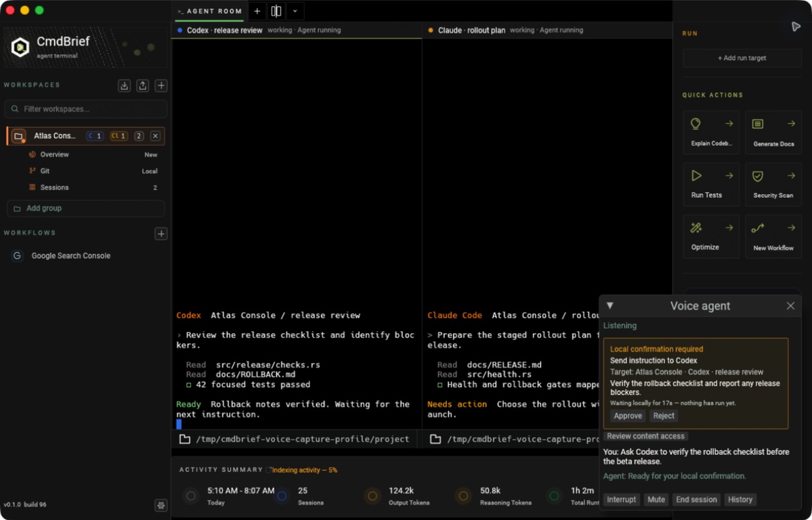
Task: Click the lightbulb icon in Explain Codebase
Action: (x=696, y=124)
